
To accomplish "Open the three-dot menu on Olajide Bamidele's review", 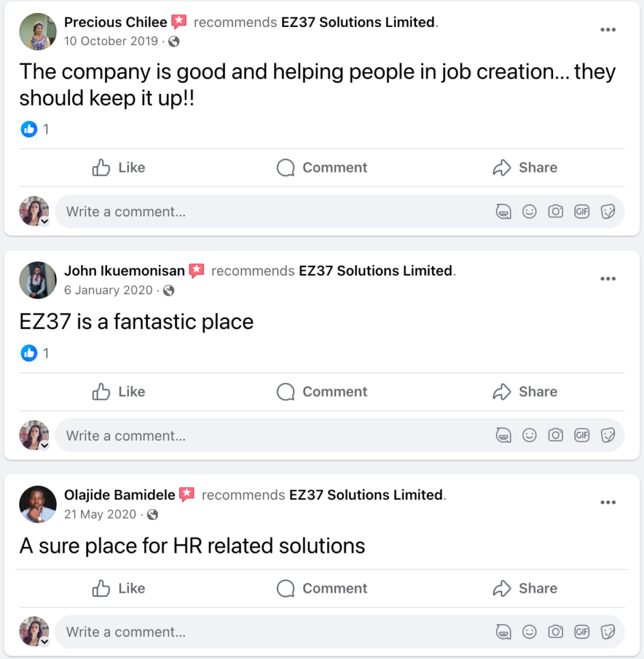I will tap(608, 502).
